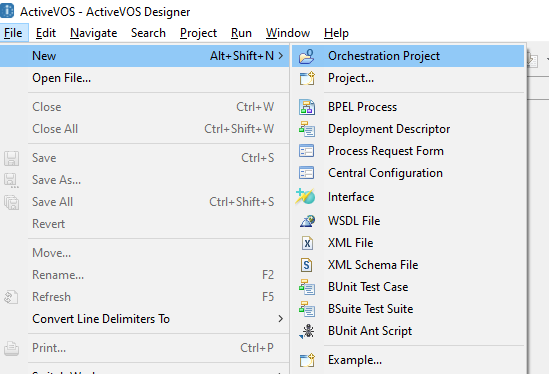
Task: Create a new BUnit Test Case
Action: 408,287
